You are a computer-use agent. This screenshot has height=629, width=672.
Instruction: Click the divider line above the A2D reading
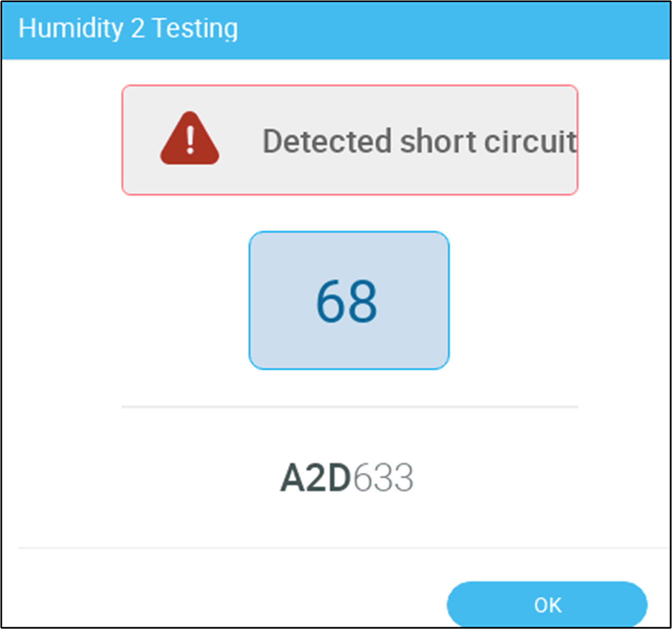(x=349, y=406)
